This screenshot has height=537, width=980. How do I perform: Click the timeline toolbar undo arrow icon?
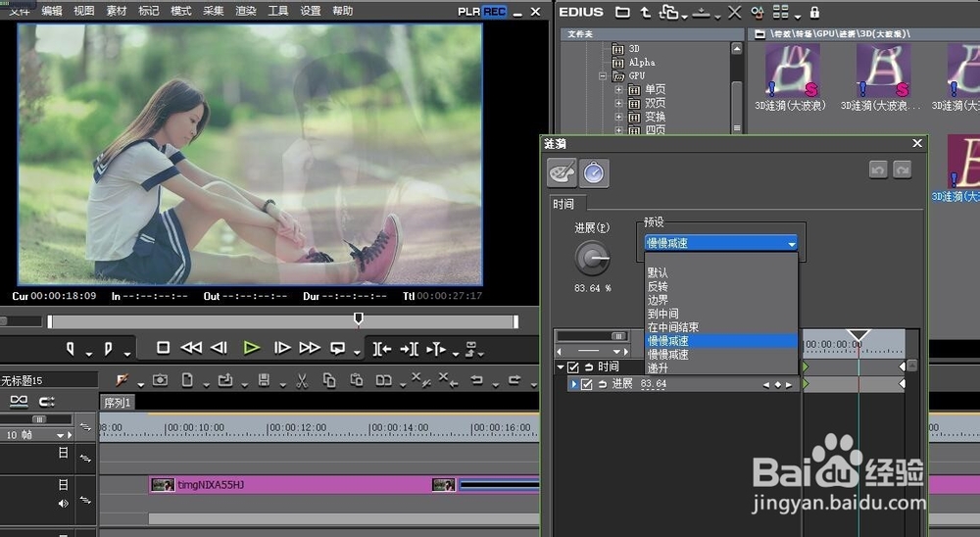[x=476, y=379]
